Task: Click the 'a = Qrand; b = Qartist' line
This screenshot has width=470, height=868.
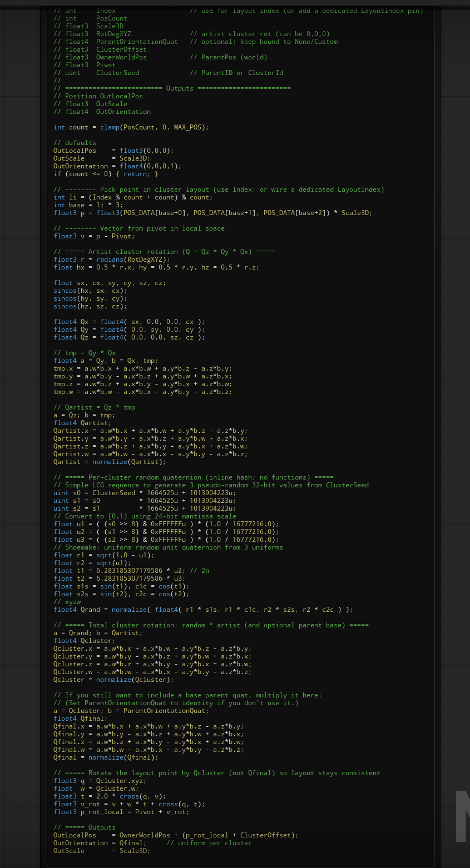Action: click(98, 633)
